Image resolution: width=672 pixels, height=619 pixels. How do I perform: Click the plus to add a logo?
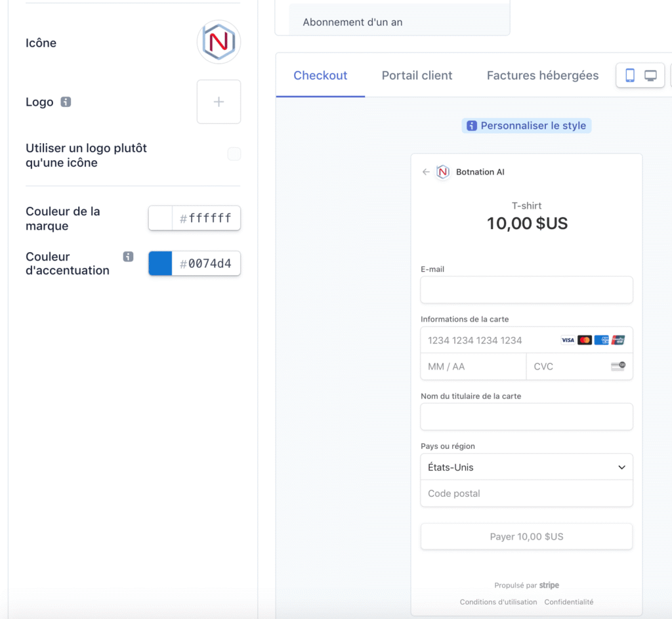219,102
